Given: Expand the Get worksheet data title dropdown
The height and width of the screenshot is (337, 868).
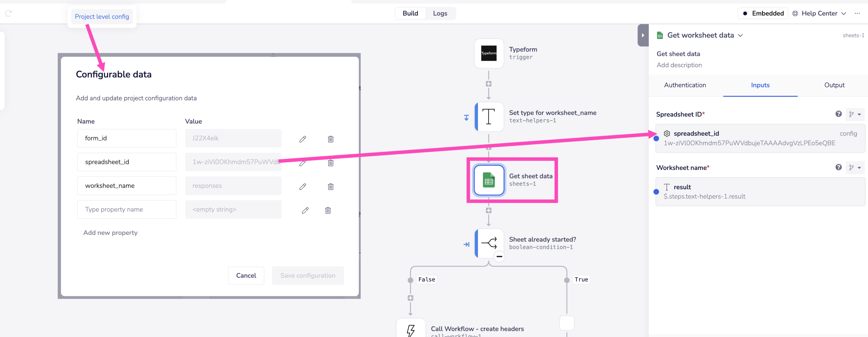Looking at the screenshot, I should [740, 35].
